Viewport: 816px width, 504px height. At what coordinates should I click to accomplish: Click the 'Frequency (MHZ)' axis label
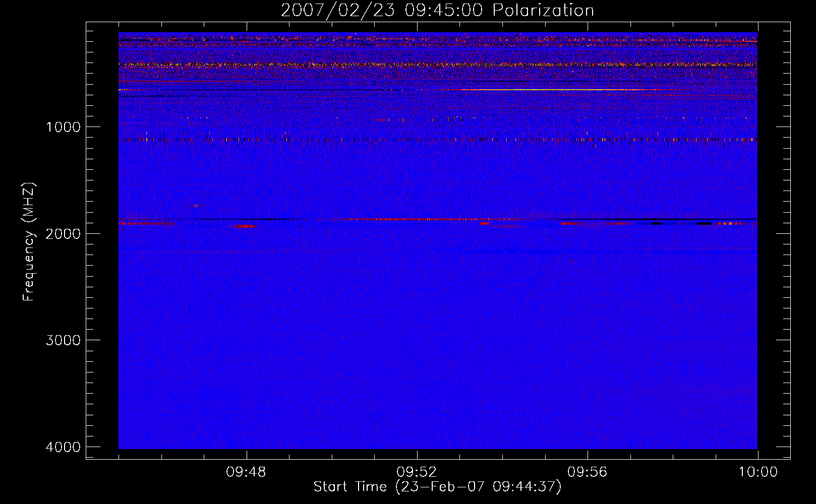click(x=29, y=242)
